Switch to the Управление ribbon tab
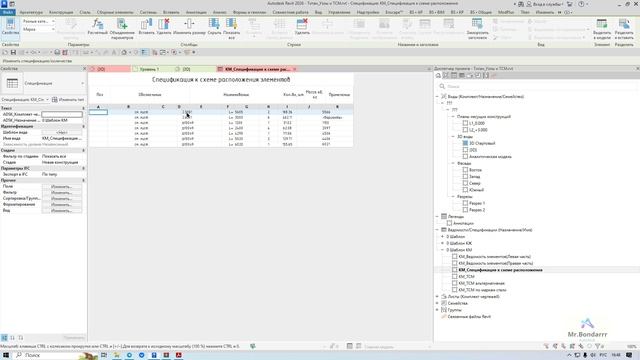The width and height of the screenshot is (640, 360). tap(339, 13)
